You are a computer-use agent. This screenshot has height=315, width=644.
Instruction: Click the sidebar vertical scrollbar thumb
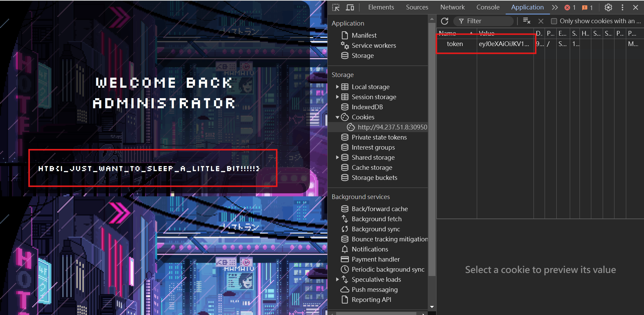(432, 149)
